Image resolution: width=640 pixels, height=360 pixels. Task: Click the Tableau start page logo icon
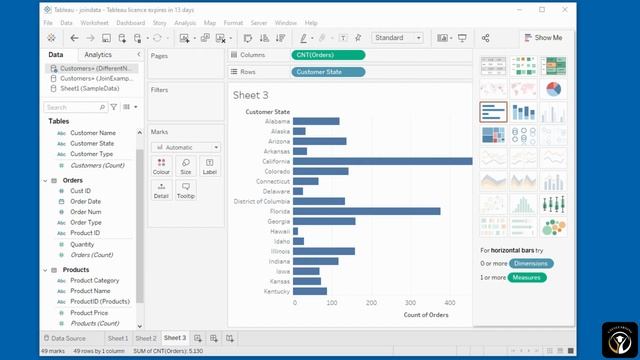[51, 38]
